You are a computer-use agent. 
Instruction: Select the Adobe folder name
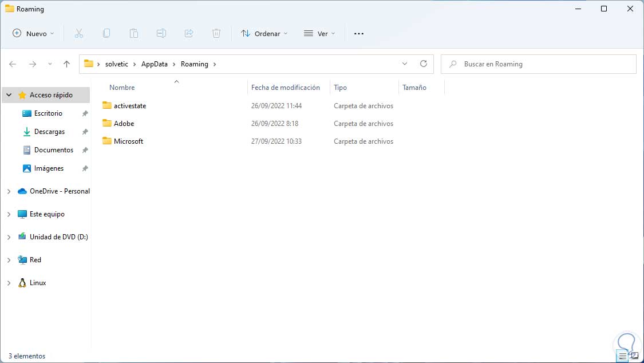point(124,124)
